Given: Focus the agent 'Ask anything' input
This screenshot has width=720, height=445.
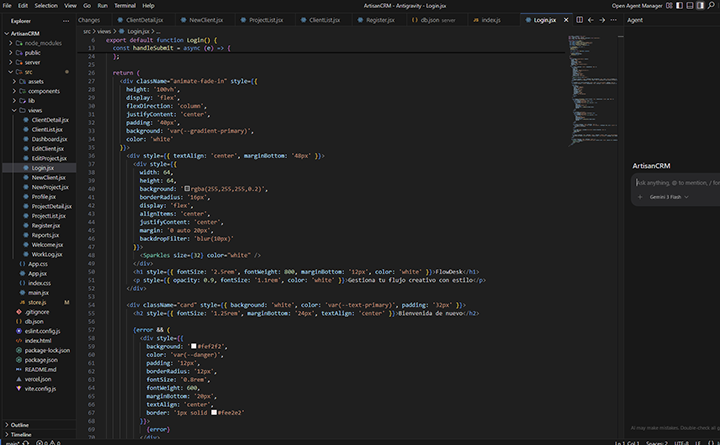Looking at the screenshot, I should pos(677,183).
